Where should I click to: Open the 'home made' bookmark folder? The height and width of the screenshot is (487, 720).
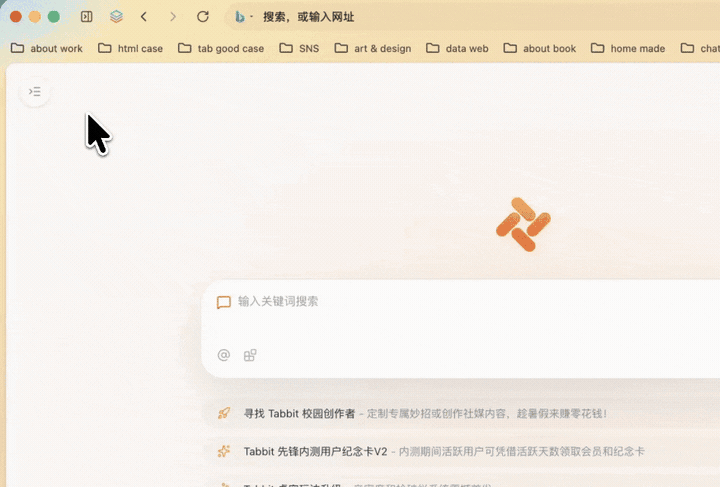[x=628, y=48]
